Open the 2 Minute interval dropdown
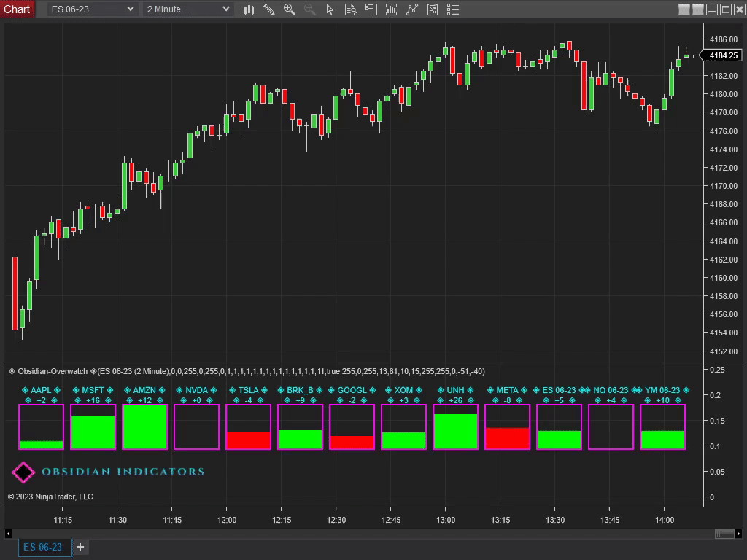747x560 pixels. tap(187, 9)
